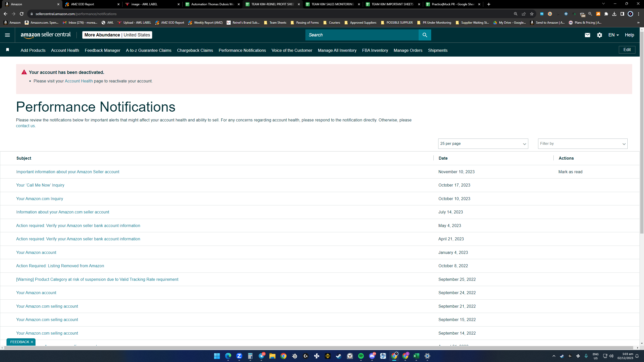Click the amazon seller central logo

coord(46,35)
